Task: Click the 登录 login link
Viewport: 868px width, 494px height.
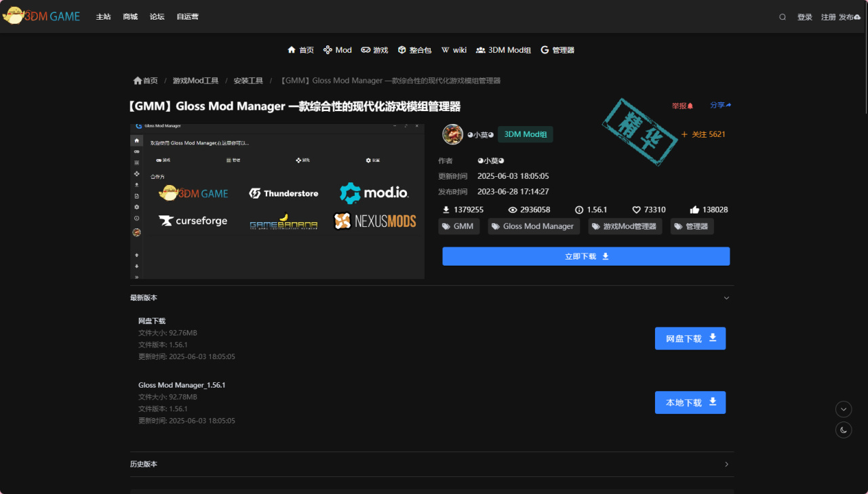Action: (x=805, y=17)
